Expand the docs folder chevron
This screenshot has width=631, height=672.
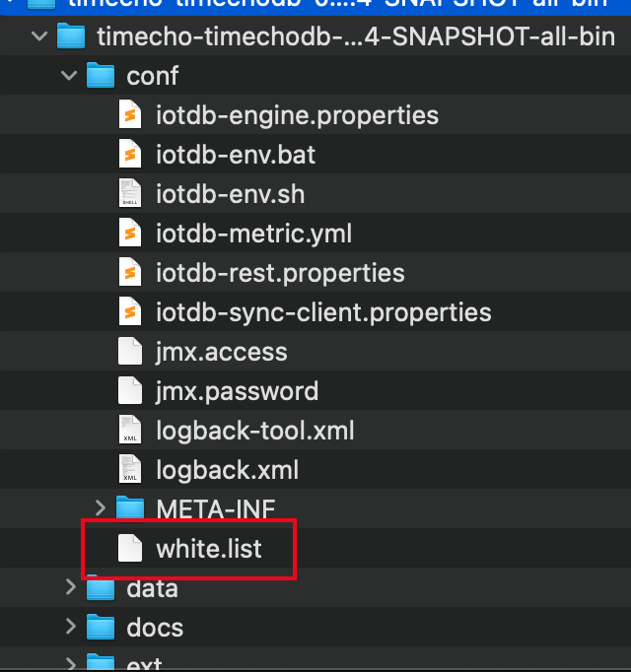[x=70, y=628]
